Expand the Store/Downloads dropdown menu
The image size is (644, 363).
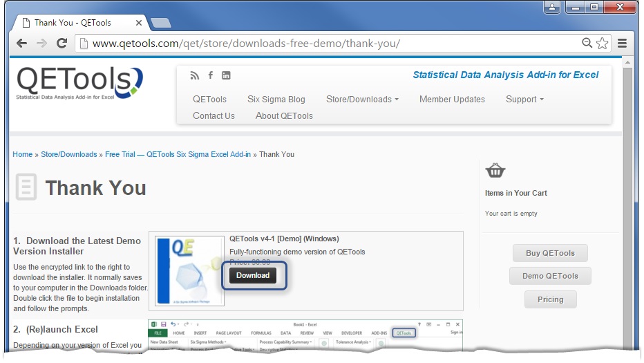(x=362, y=100)
